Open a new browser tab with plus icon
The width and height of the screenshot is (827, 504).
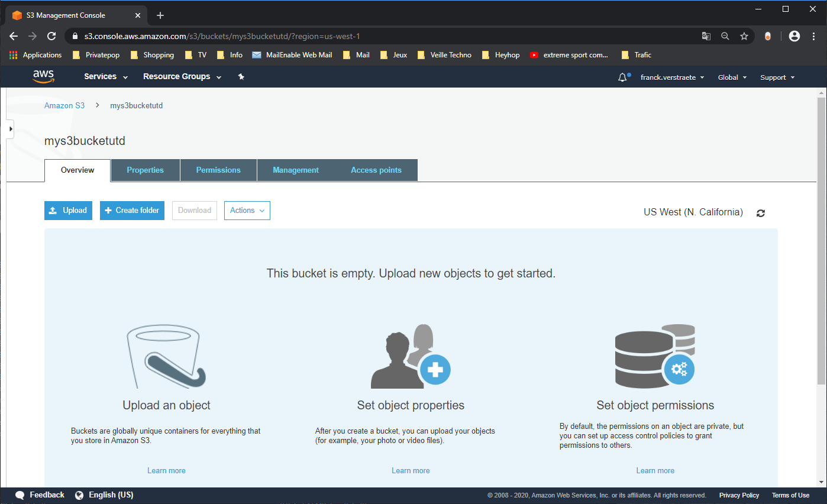[x=160, y=15]
